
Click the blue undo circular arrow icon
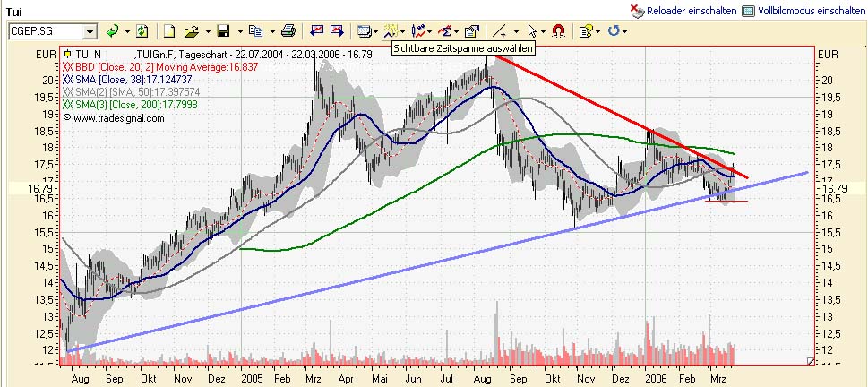(614, 31)
